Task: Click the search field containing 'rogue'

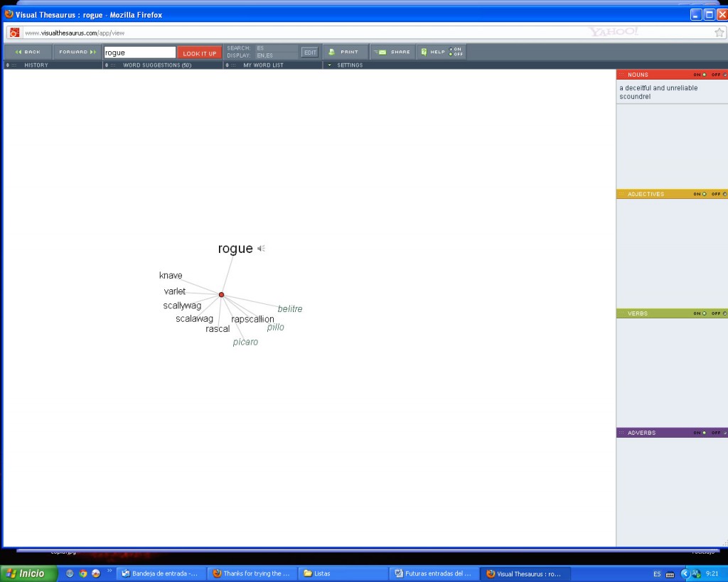Action: point(139,53)
